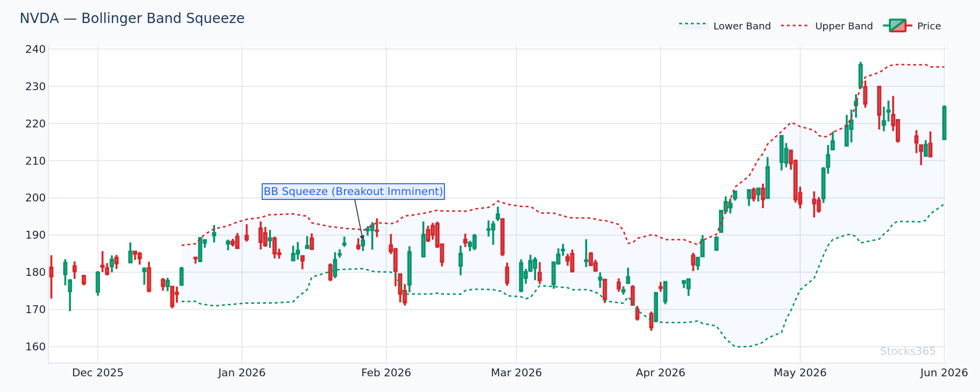The image size is (980, 392).
Task: Click the May 2026 x-axis label
Action: [800, 373]
